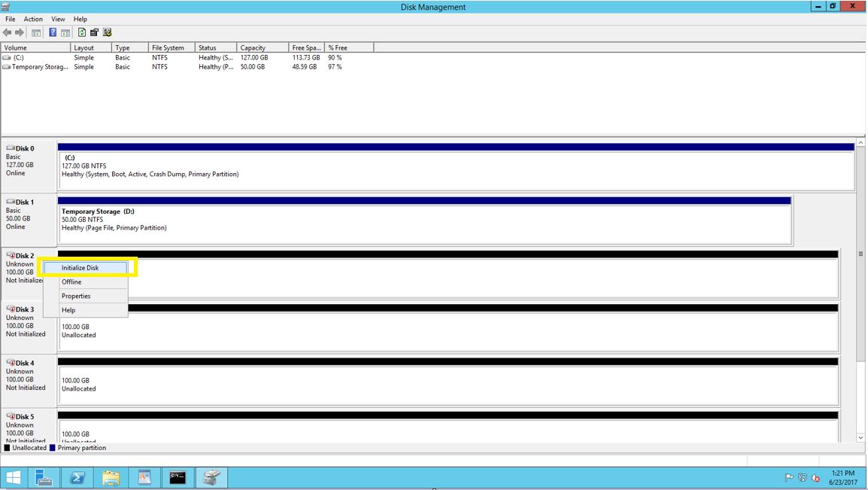Click the Refresh icon in the toolbar

[81, 32]
